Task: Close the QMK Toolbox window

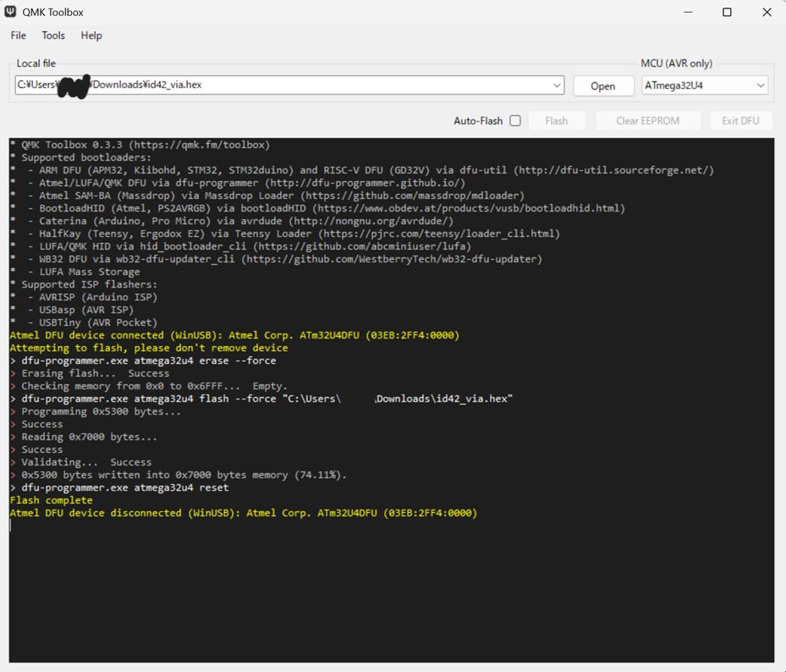Action: coord(766,12)
